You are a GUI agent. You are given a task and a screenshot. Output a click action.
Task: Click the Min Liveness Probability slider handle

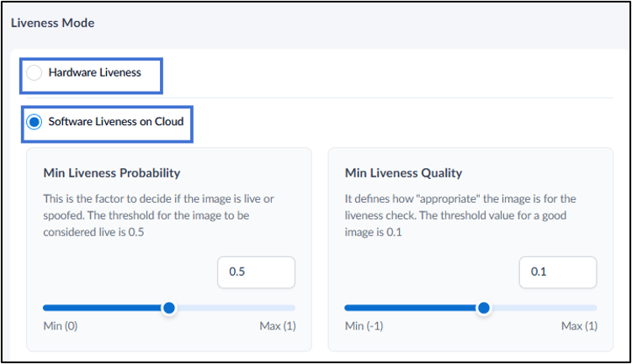[x=169, y=308]
